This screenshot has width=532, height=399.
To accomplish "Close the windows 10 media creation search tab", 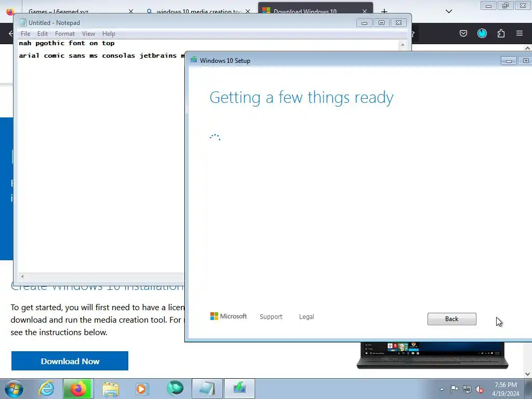I will [x=248, y=11].
